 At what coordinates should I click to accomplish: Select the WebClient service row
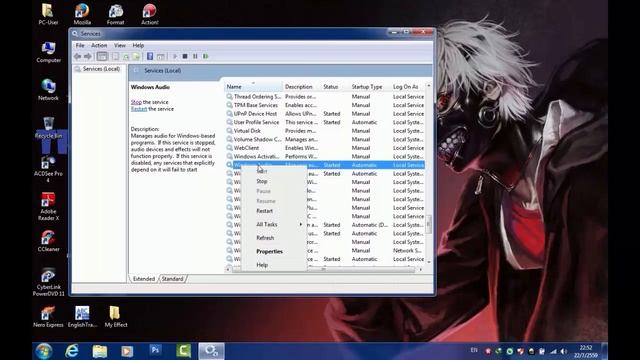point(325,148)
